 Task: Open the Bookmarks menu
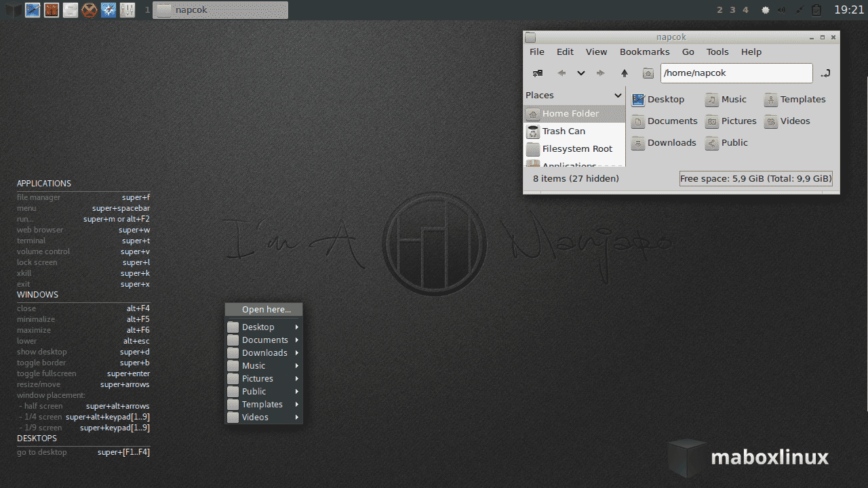click(644, 52)
